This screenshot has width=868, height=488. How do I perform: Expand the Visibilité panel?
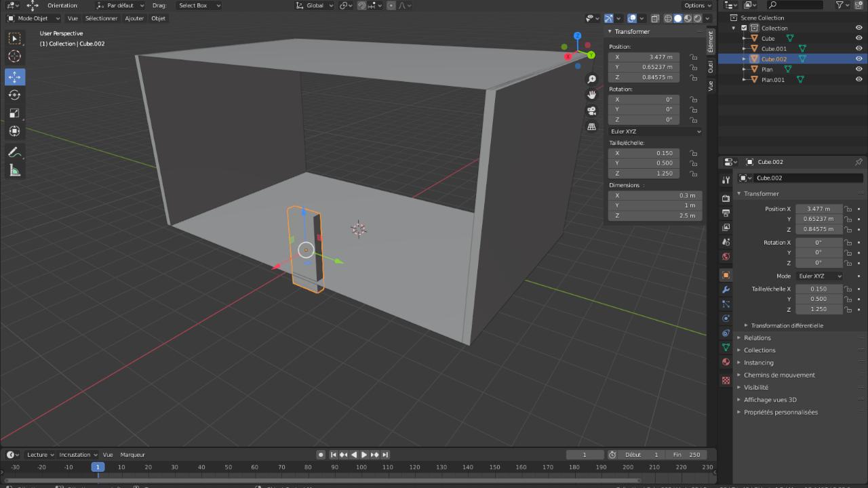click(x=755, y=387)
